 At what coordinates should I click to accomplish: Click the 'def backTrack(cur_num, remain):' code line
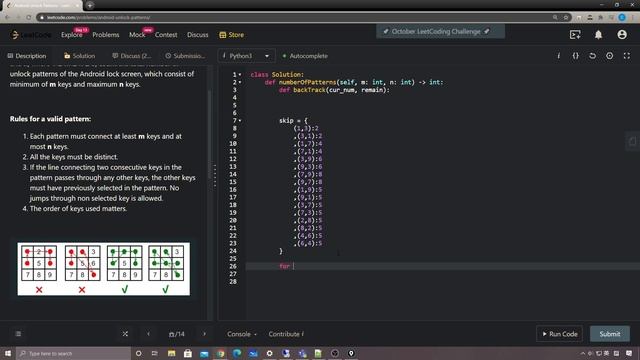[x=334, y=90]
